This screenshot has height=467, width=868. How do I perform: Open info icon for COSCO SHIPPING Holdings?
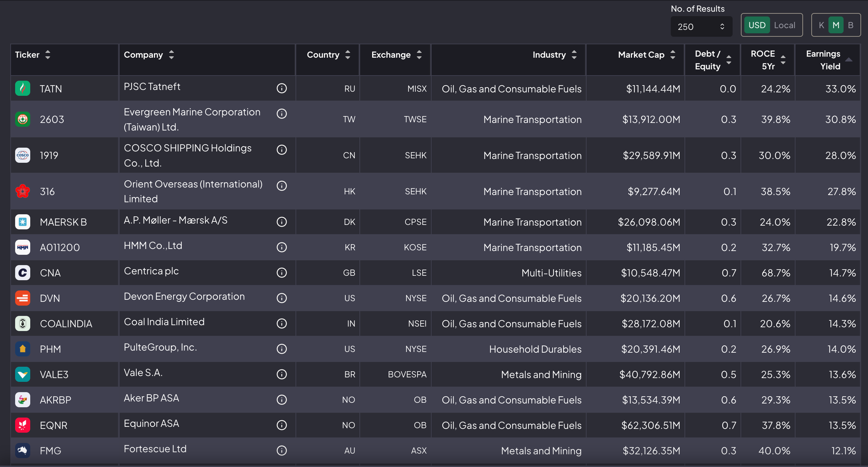click(x=282, y=150)
